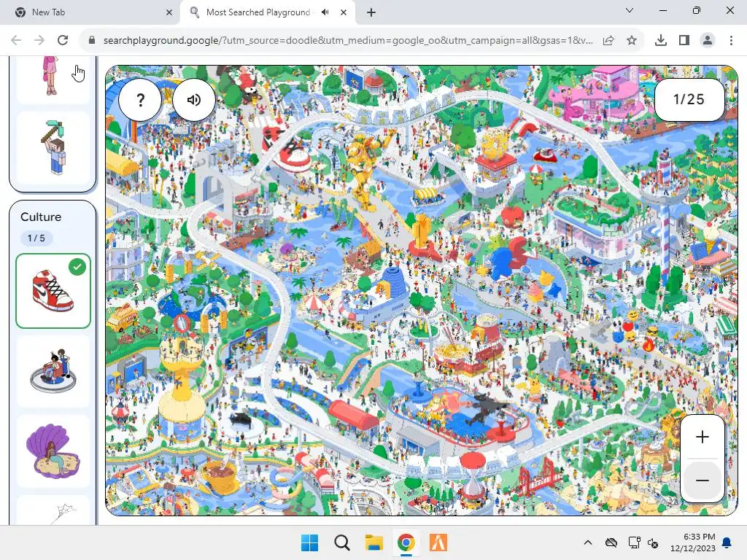747x560 pixels.
Task: Click the red Golden Gate bridge model
Action: coord(542,478)
